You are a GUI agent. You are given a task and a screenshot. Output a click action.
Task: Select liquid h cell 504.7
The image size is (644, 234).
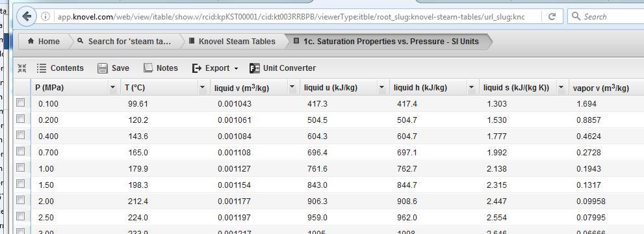coord(407,120)
